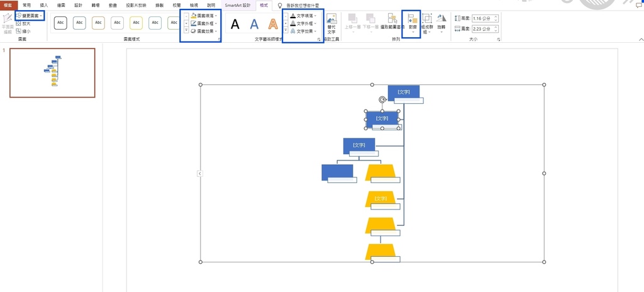Switch to the 校閱 Review tab
644x292 pixels.
[x=177, y=5]
